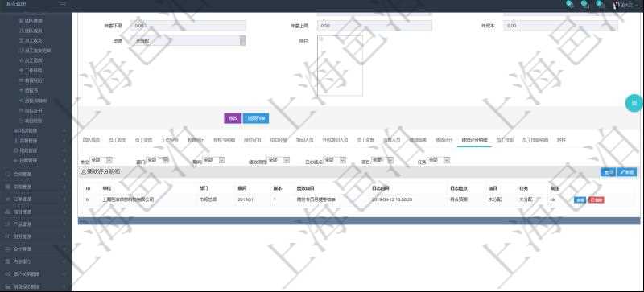
Task: Click the 内部银行 sidebar icon
Action: click(x=8, y=261)
